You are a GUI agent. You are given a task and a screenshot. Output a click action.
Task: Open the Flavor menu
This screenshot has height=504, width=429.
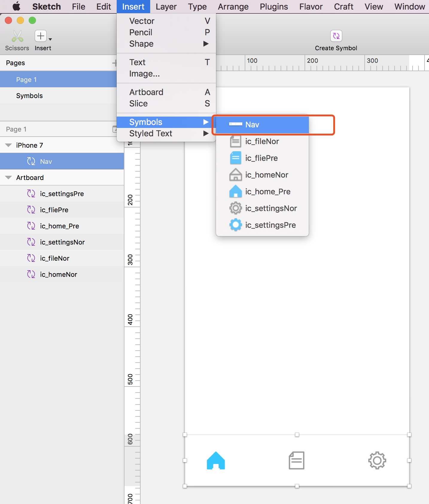(x=311, y=7)
